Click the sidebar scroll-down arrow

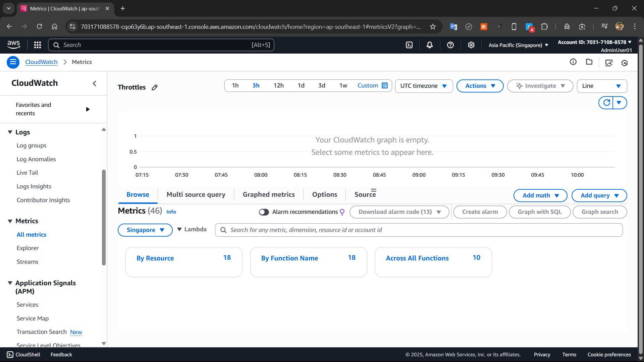click(104, 344)
